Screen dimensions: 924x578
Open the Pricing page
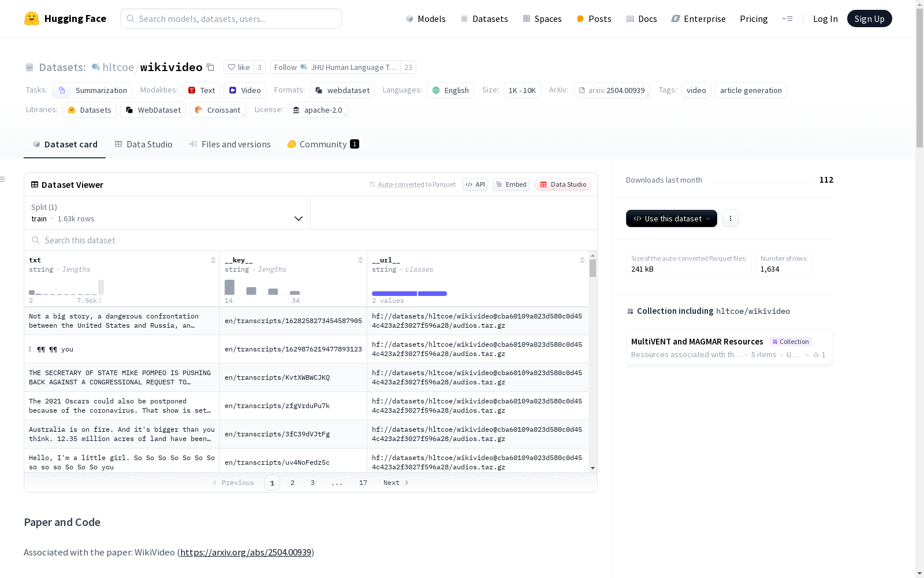tap(754, 18)
